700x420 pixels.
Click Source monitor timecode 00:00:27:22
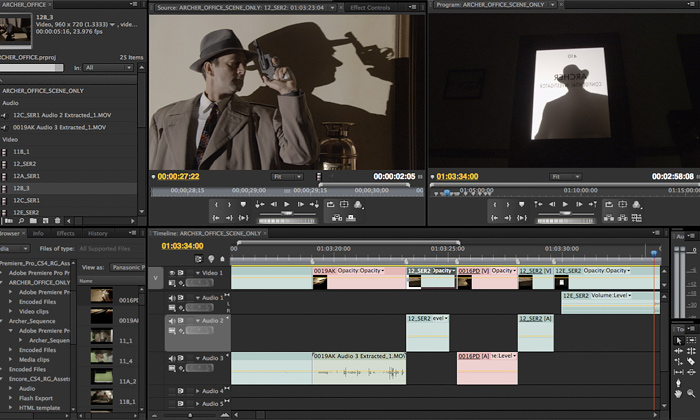tap(179, 176)
